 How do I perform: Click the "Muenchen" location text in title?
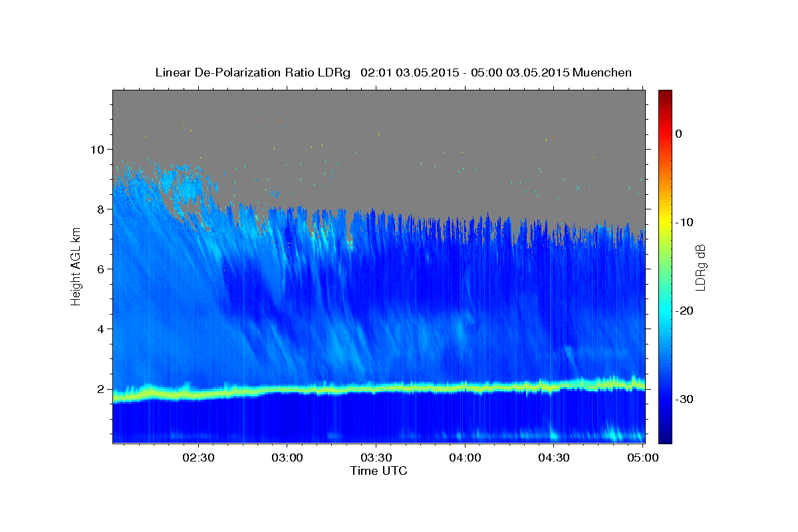(x=602, y=72)
